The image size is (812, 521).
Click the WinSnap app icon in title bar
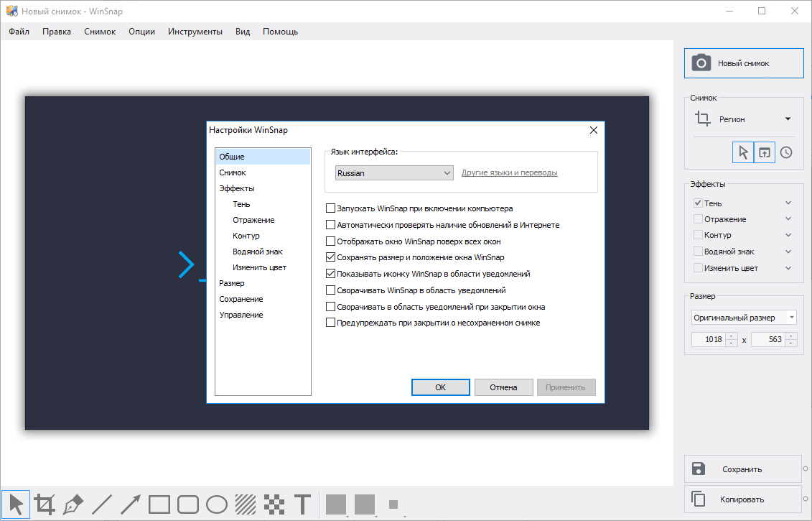[11, 11]
